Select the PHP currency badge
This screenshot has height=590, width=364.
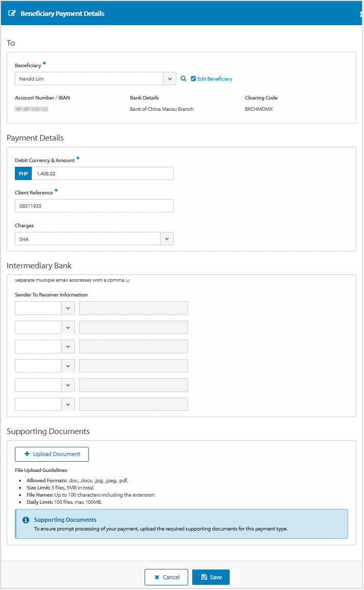tap(23, 173)
